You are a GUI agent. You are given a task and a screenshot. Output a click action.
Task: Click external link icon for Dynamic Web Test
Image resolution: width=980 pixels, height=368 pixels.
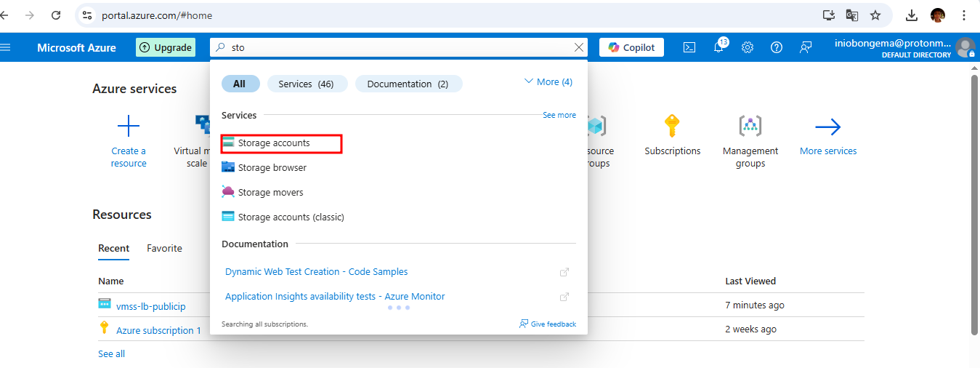click(x=564, y=272)
